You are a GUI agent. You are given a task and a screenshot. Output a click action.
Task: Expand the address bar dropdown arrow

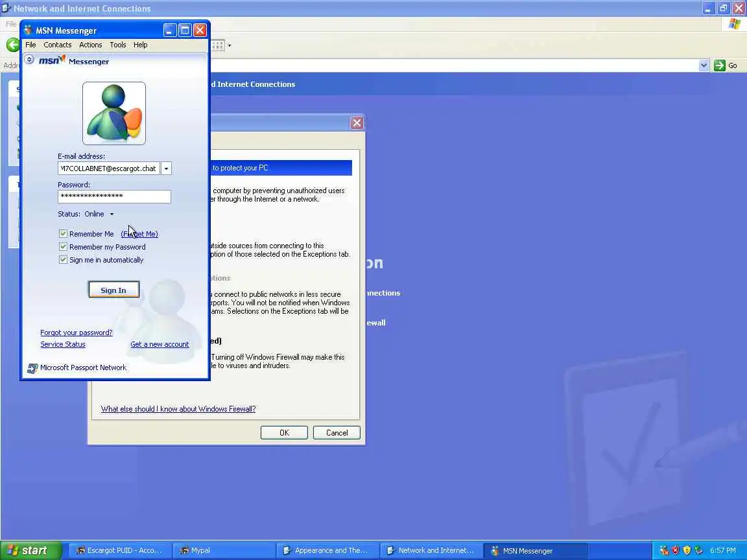(x=704, y=65)
